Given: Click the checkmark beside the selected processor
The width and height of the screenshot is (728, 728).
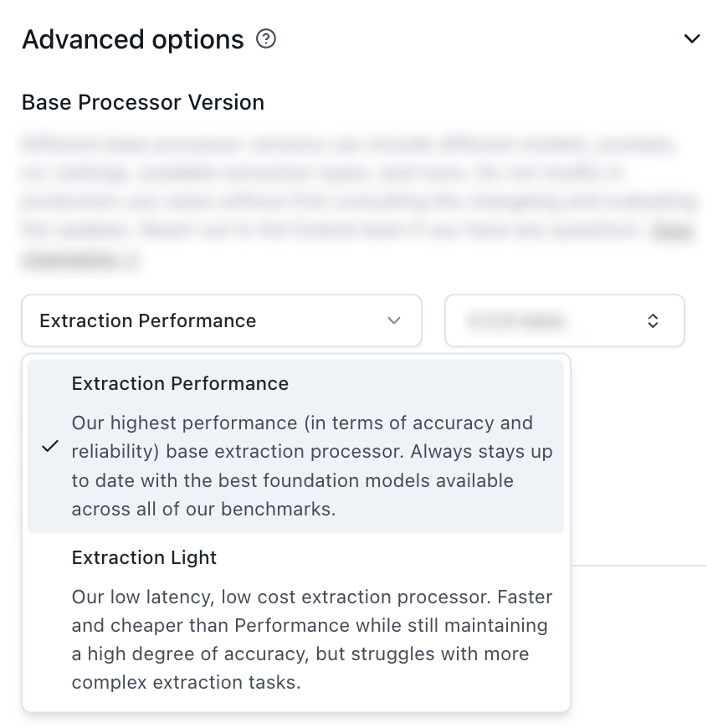Looking at the screenshot, I should [52, 447].
